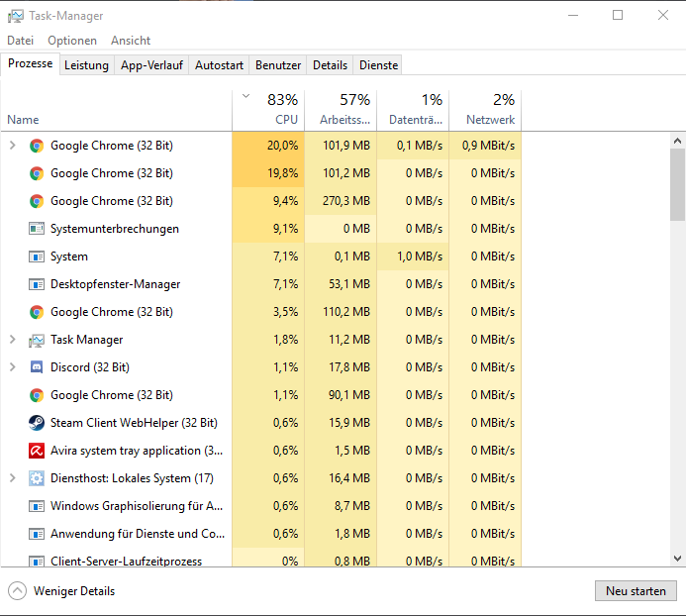Click the Diensthost gear icon
The image size is (686, 616).
37,478
